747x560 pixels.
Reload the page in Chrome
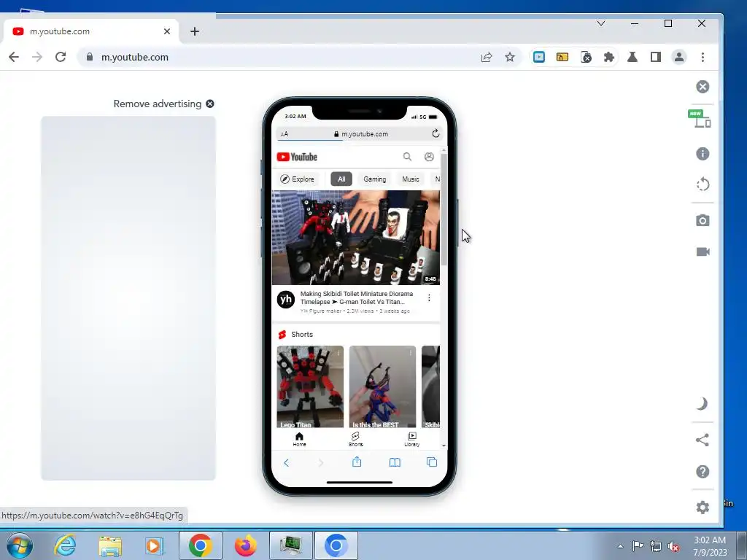click(x=61, y=57)
